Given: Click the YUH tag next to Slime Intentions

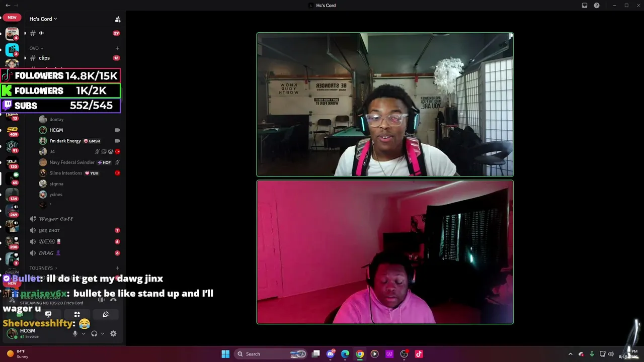Looking at the screenshot, I should [92, 173].
